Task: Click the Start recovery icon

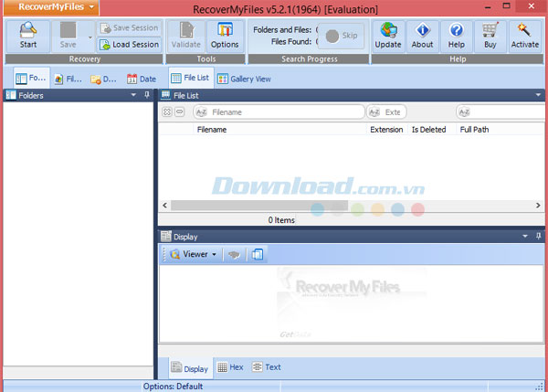Action: click(28, 36)
